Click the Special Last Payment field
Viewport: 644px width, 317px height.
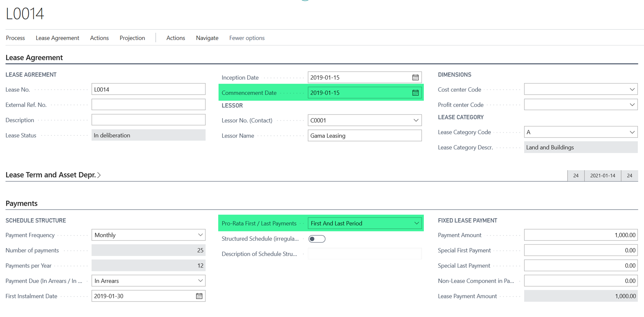point(581,266)
